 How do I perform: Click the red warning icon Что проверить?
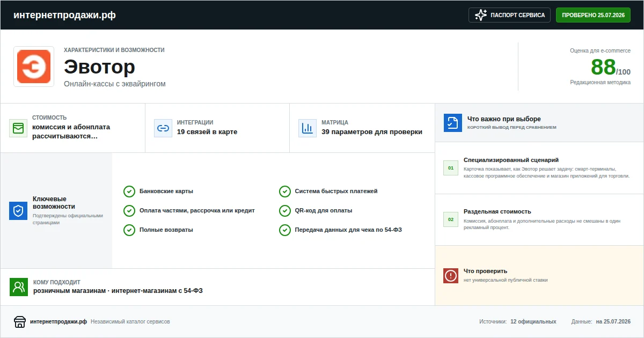pyautogui.click(x=451, y=276)
